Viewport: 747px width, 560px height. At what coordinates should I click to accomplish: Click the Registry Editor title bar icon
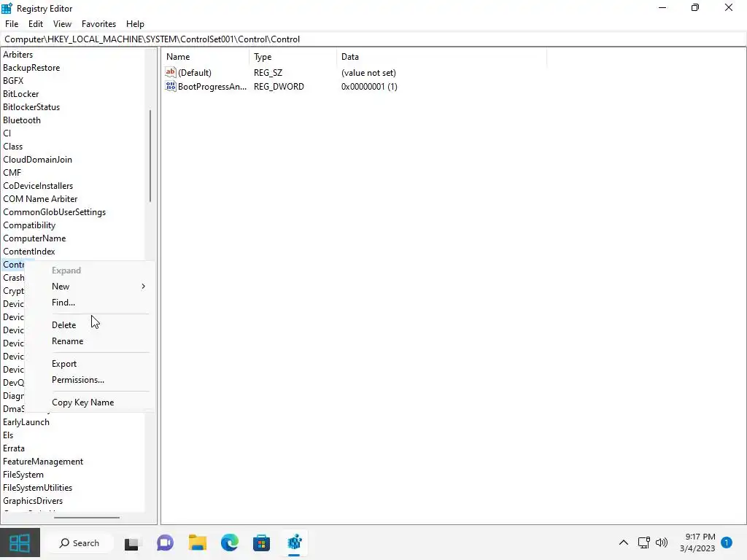click(x=7, y=8)
